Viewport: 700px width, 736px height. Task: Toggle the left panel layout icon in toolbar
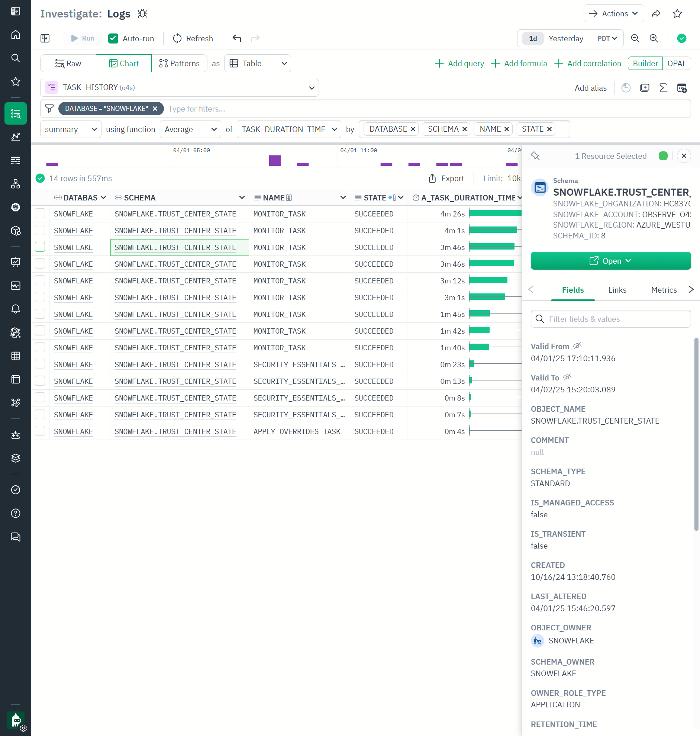[x=45, y=38]
